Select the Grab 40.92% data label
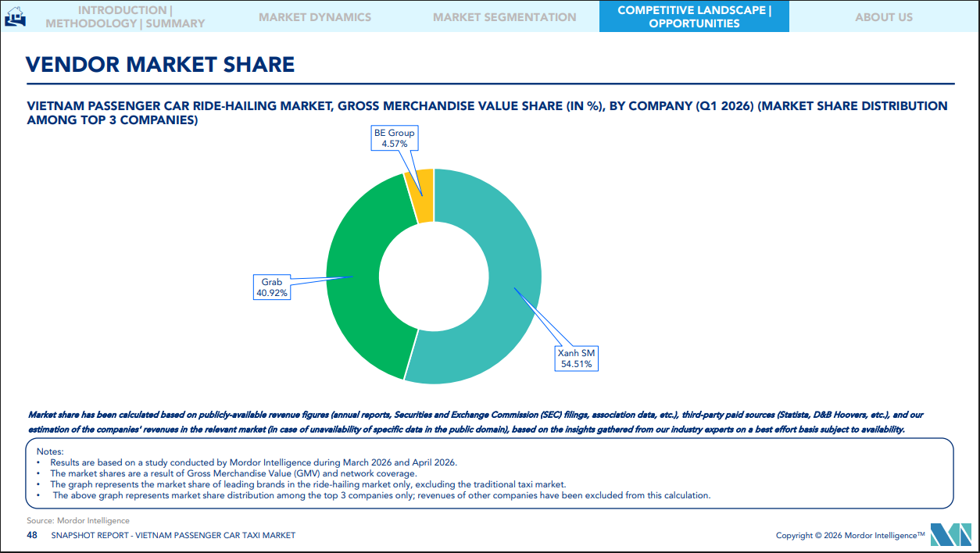Image resolution: width=980 pixels, height=553 pixels. pyautogui.click(x=272, y=287)
